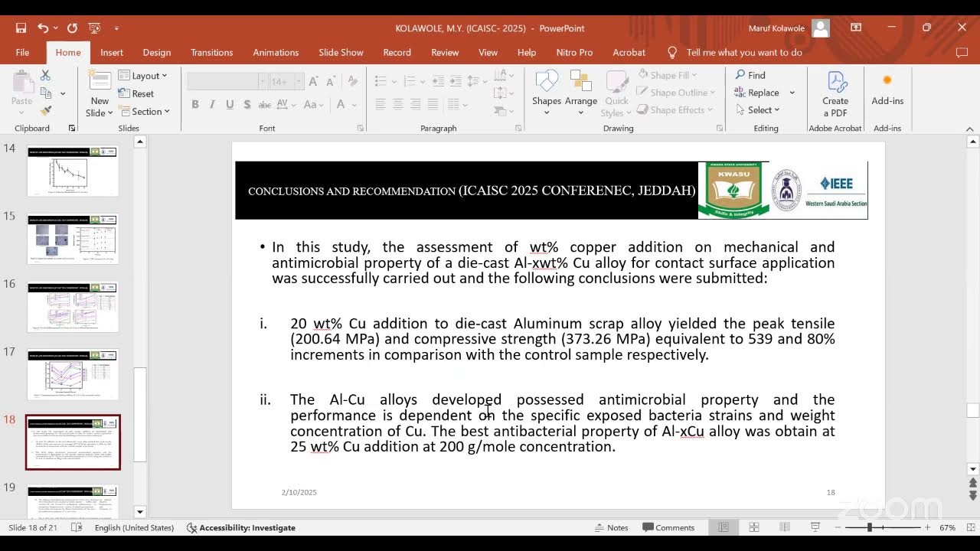Image resolution: width=980 pixels, height=551 pixels.
Task: Toggle Bold formatting
Action: click(x=195, y=105)
